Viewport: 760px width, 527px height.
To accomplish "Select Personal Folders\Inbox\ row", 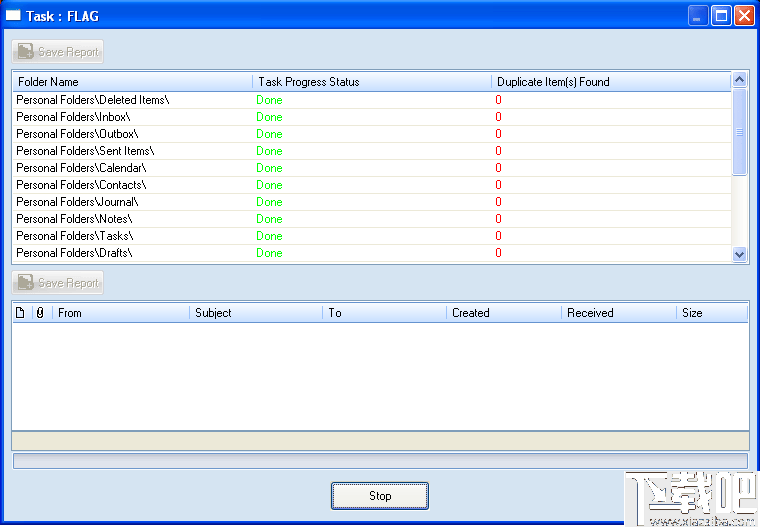I will click(x=372, y=117).
